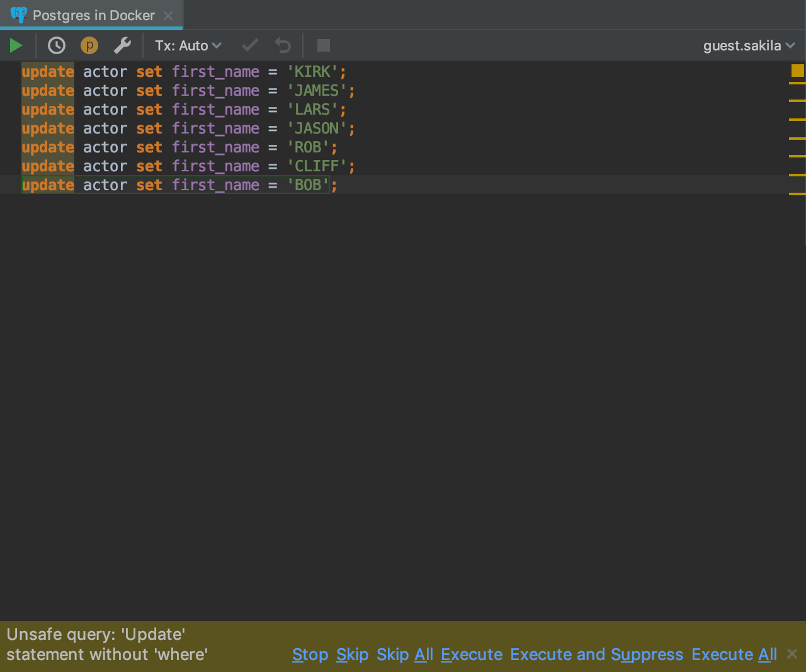The height and width of the screenshot is (672, 806).
Task: Click the rollback arrow icon
Action: (283, 45)
